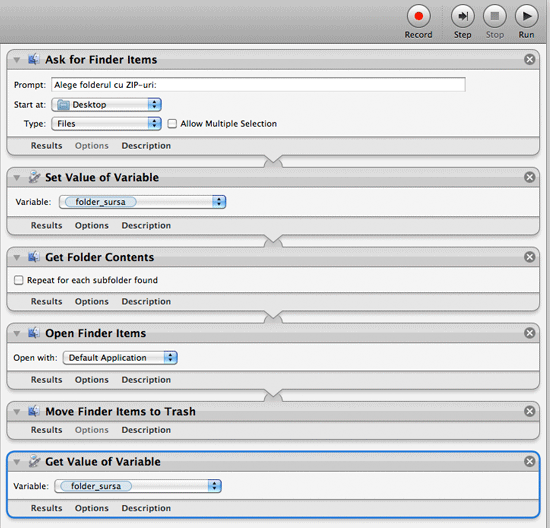Open Options of Move Finder Items to Trash
The height and width of the screenshot is (528, 550).
click(x=92, y=430)
